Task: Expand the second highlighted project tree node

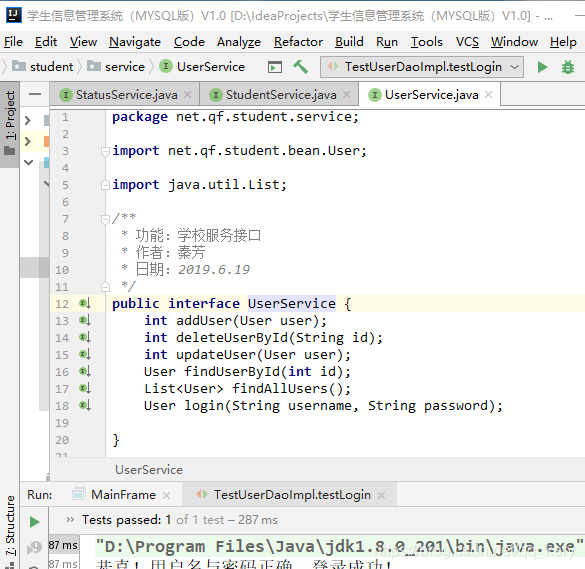Action: [28, 141]
